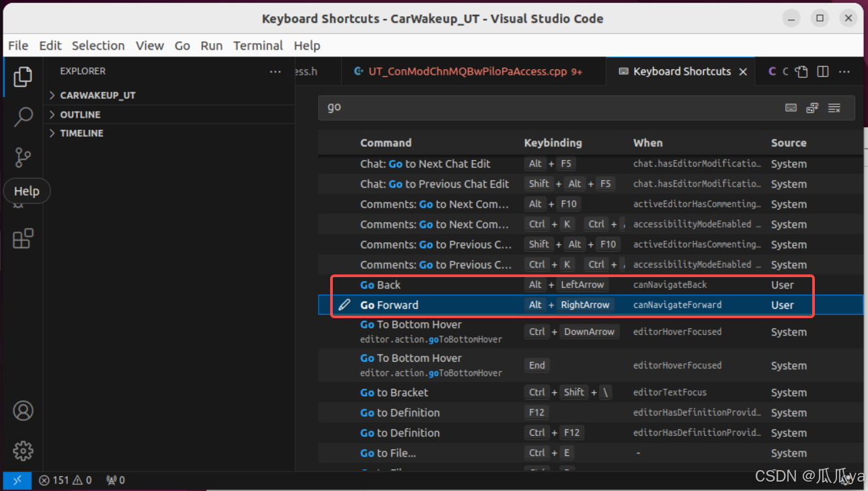The image size is (868, 491).
Task: Switch to UT_ConModChnMQBwPiloPaAccess.cpp tab
Action: click(x=473, y=71)
